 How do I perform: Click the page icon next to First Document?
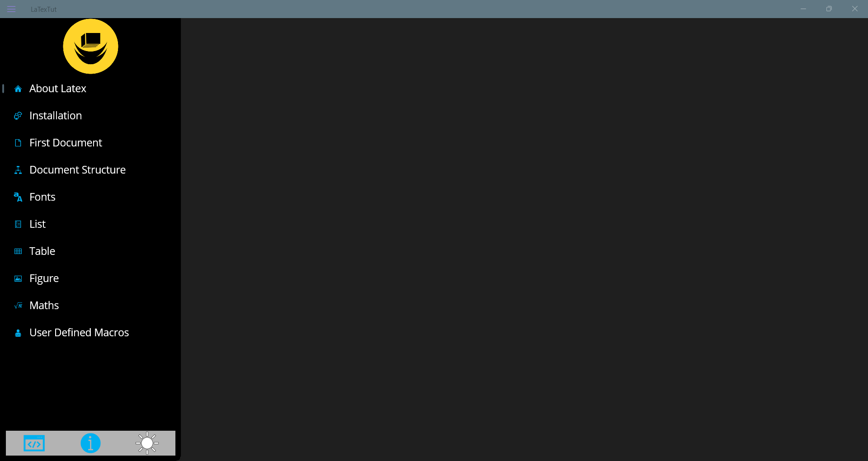point(18,143)
